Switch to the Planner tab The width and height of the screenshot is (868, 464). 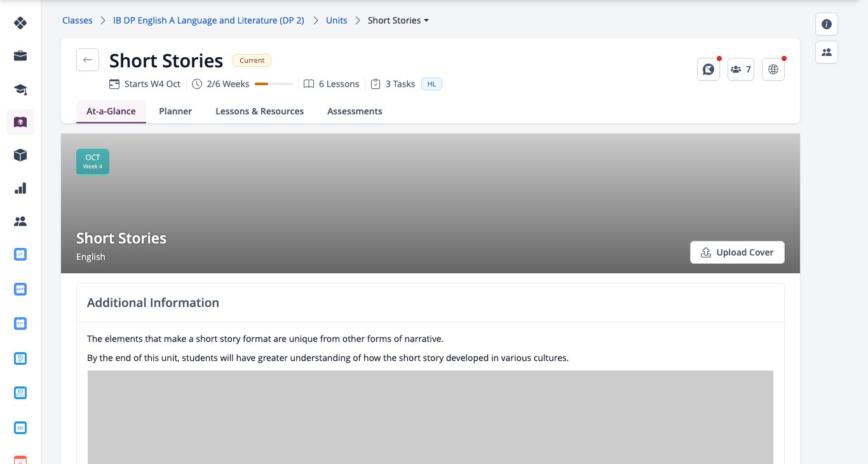pyautogui.click(x=175, y=111)
